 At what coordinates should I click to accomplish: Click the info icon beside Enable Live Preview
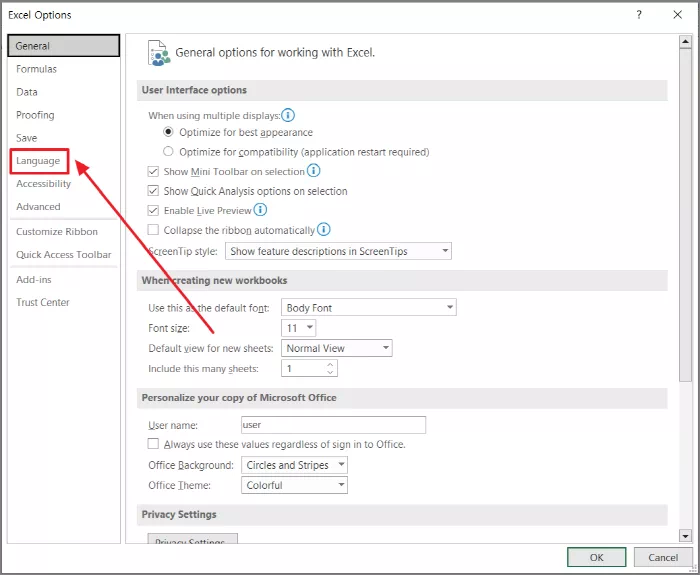[260, 209]
